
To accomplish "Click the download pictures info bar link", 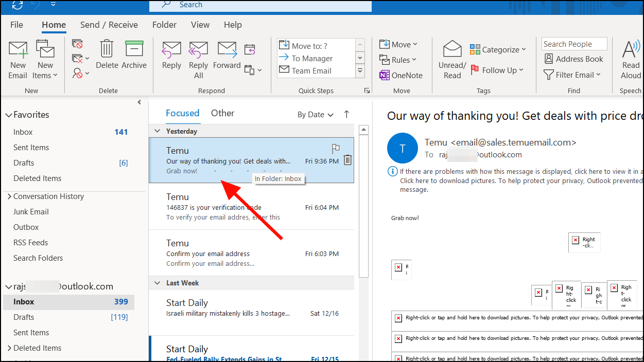I will 521,180.
